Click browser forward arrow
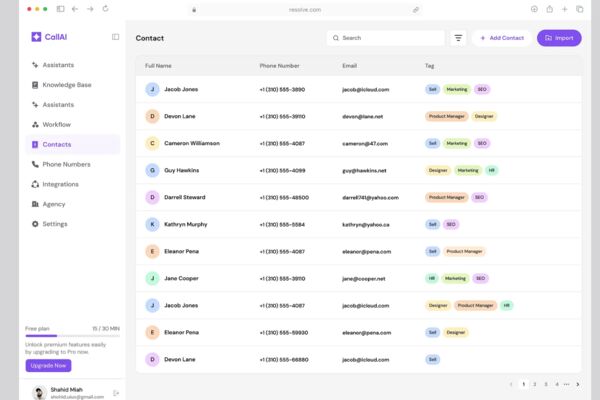Viewport: 600px width, 400px height. 90,9
